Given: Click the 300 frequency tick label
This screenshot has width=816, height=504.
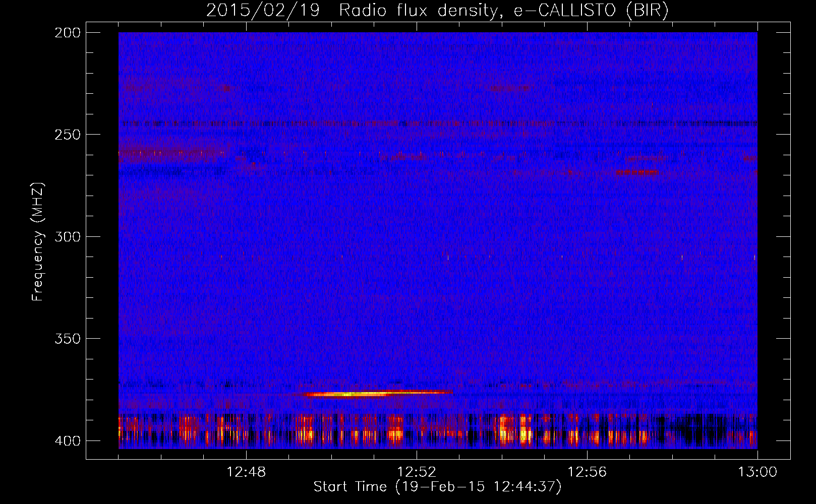Looking at the screenshot, I should [x=68, y=236].
